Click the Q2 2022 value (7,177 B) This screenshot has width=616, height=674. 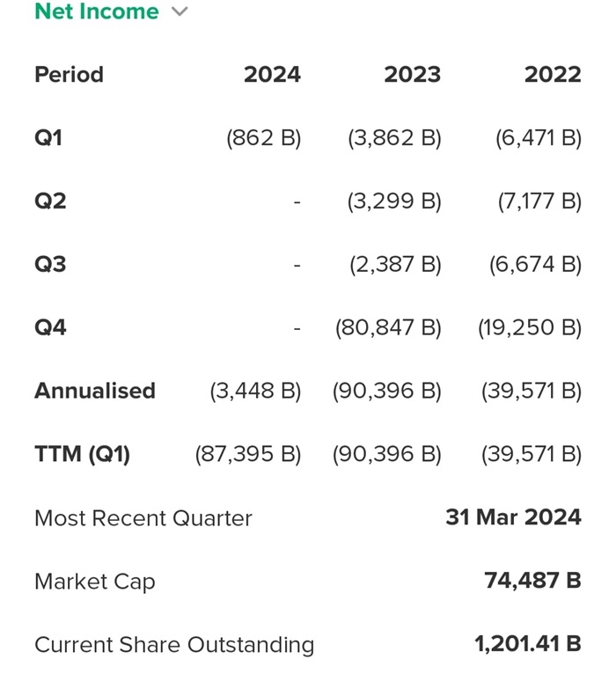539,201
